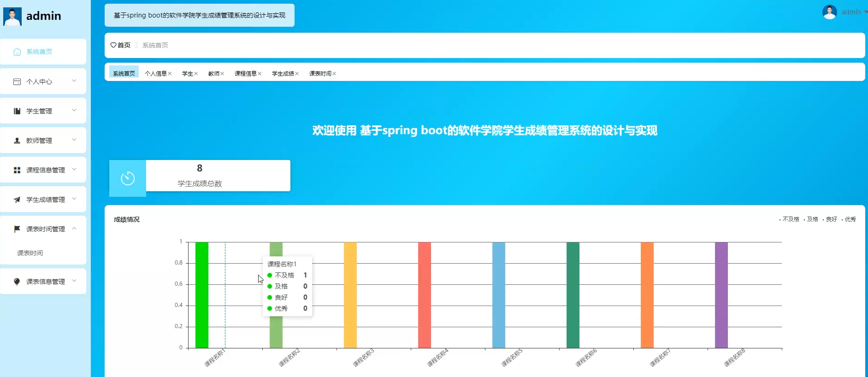Viewport: 868px width, 377px height.
Task: Click the heart icon beside 首页 breadcrumb
Action: [x=113, y=45]
